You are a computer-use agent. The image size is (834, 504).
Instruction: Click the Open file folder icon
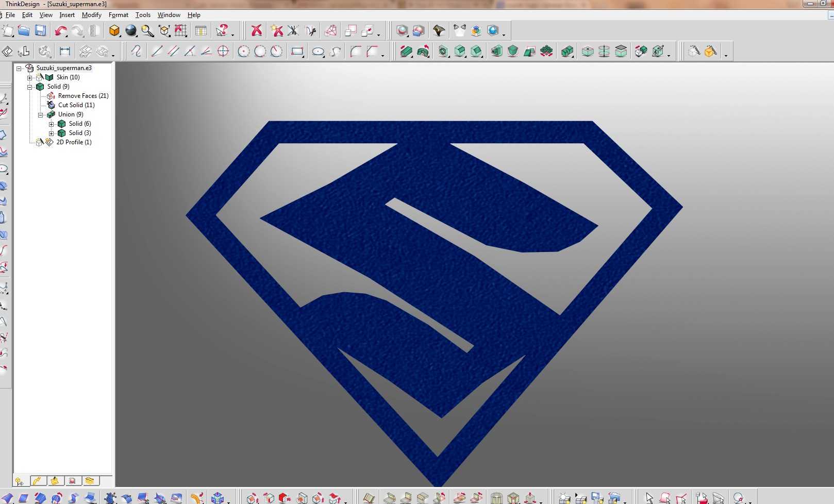click(x=24, y=31)
